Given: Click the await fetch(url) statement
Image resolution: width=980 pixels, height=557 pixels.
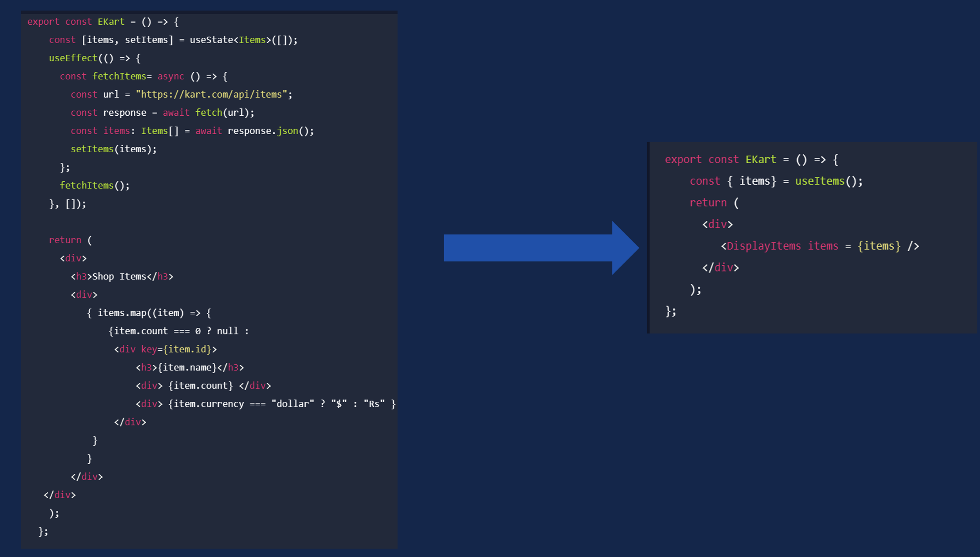Looking at the screenshot, I should point(208,113).
